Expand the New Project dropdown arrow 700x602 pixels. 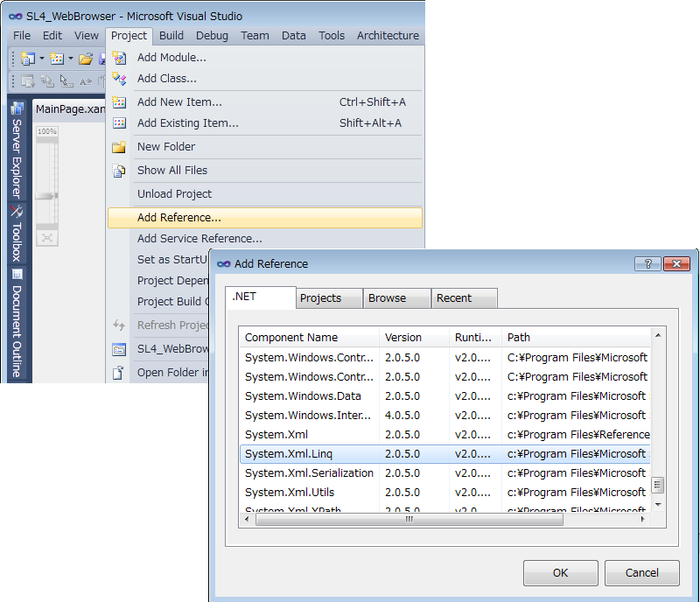click(x=42, y=58)
